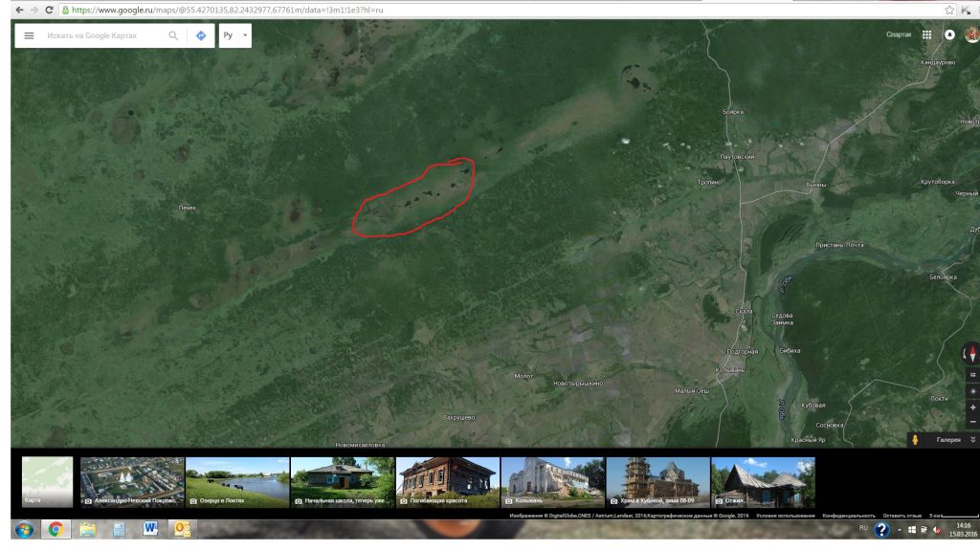Open directions with the blue arrow icon
Viewport: 980px width, 551px height.
201,35
